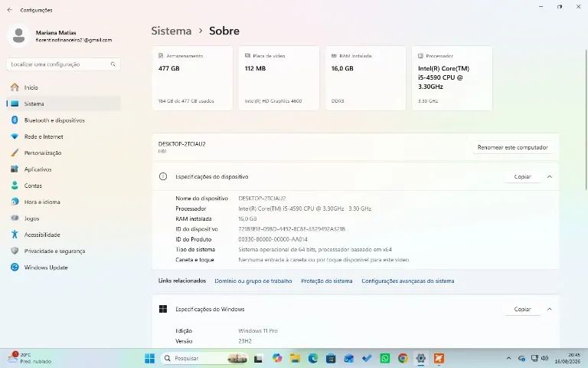Open Domínio ou grupo de trabalho link
The width and height of the screenshot is (588, 368).
point(253,281)
